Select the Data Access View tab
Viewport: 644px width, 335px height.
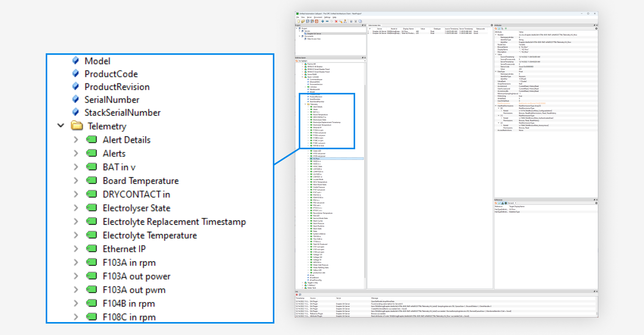tap(374, 26)
